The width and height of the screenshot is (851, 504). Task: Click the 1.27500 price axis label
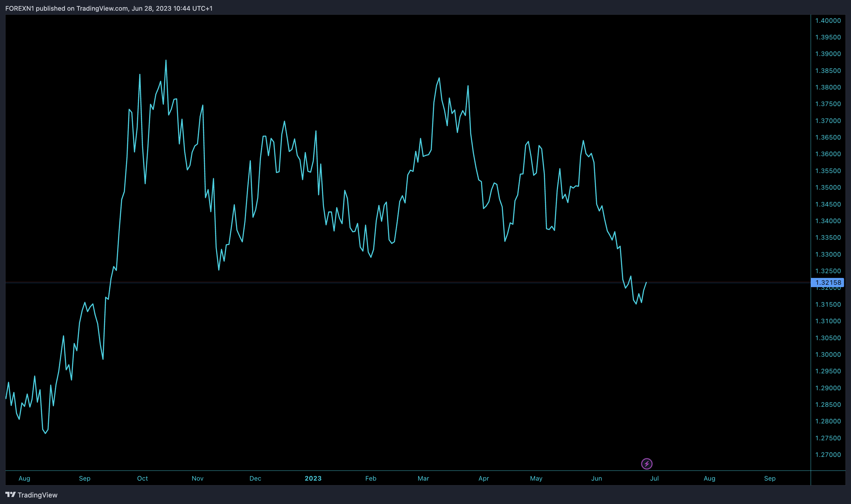tap(828, 438)
